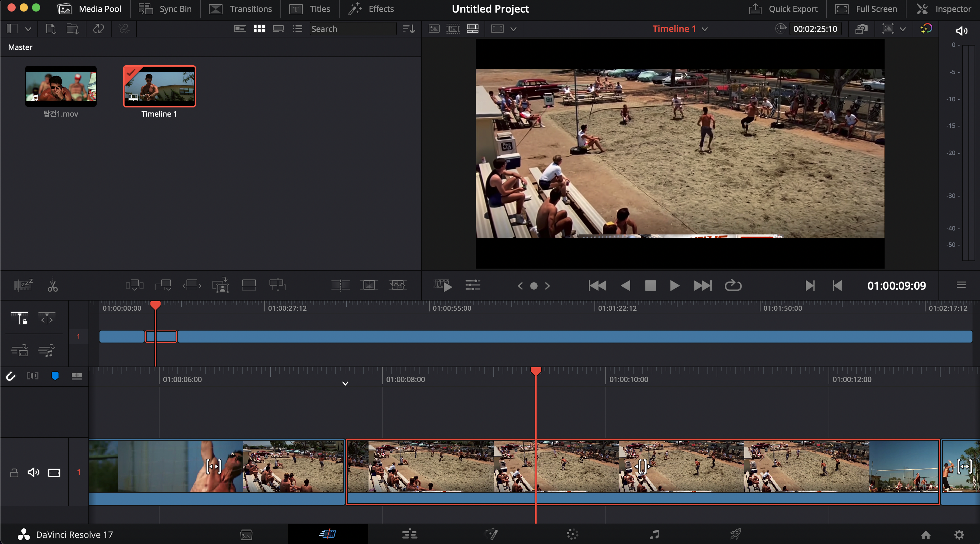Toggle loop playback
Image resolution: width=980 pixels, height=544 pixels.
(x=733, y=286)
